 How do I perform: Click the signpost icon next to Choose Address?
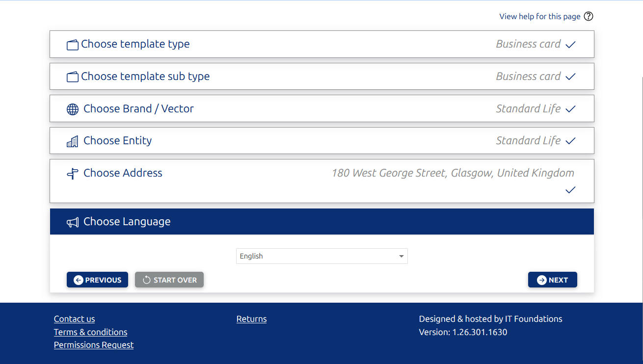click(x=73, y=174)
